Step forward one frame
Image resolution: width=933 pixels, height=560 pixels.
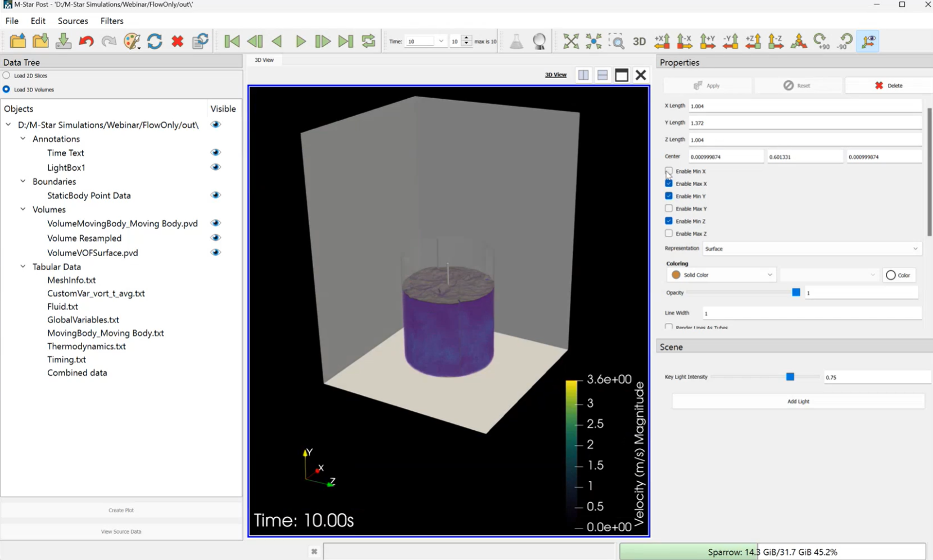pos(323,41)
